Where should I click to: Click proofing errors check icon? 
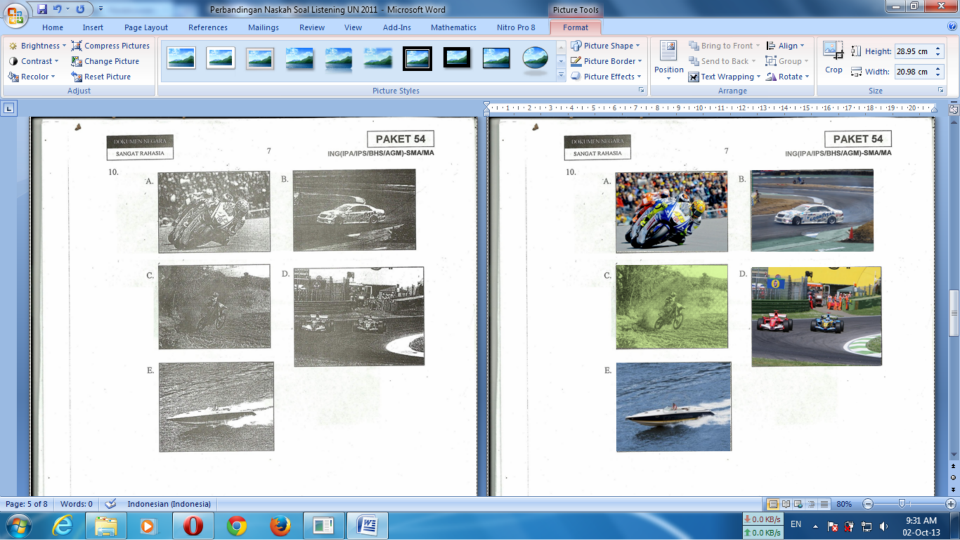pos(110,504)
